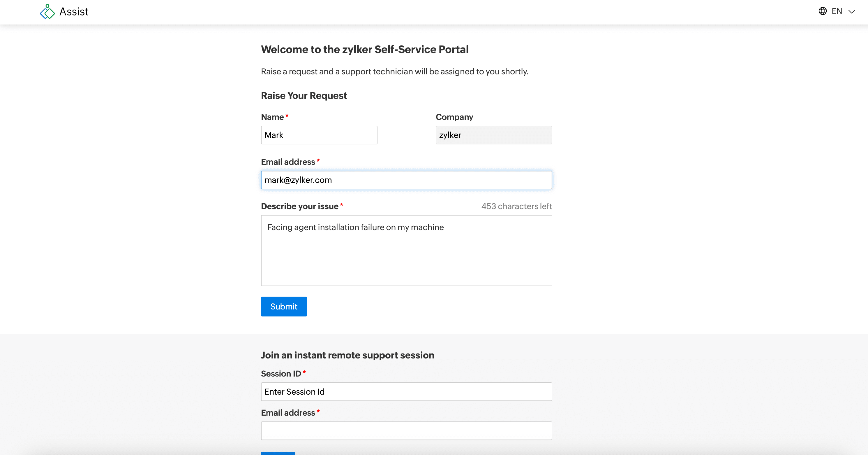Click the globe language icon

pyautogui.click(x=823, y=11)
